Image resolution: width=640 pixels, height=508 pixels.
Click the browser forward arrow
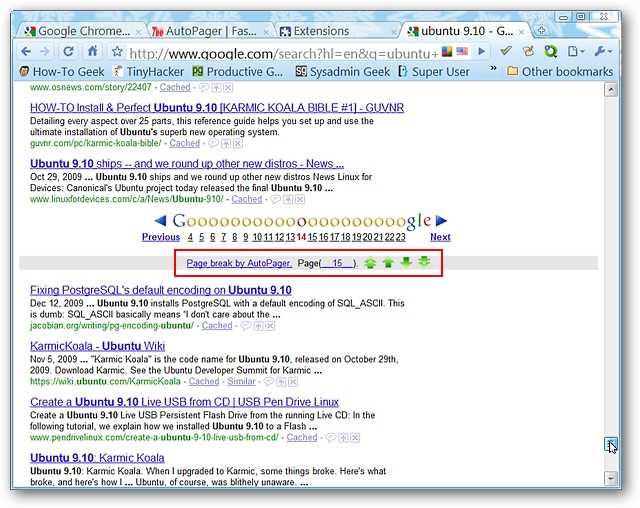pyautogui.click(x=45, y=51)
